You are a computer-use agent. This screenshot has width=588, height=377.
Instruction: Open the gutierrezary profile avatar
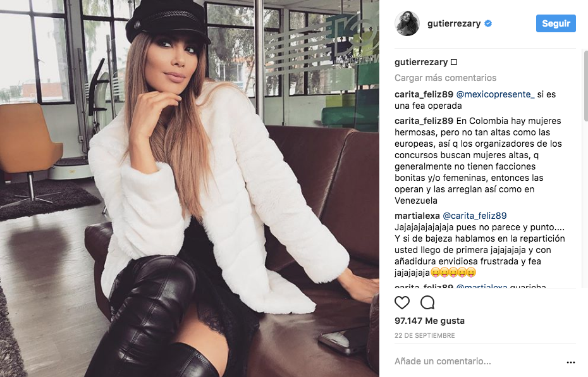click(407, 23)
